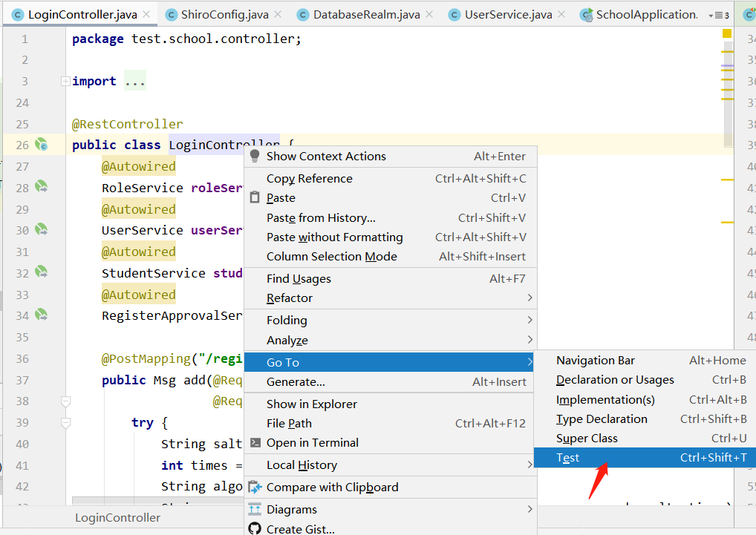Collapse the try block fold on line 39
Screen dimensions: 756x535
tap(66, 423)
